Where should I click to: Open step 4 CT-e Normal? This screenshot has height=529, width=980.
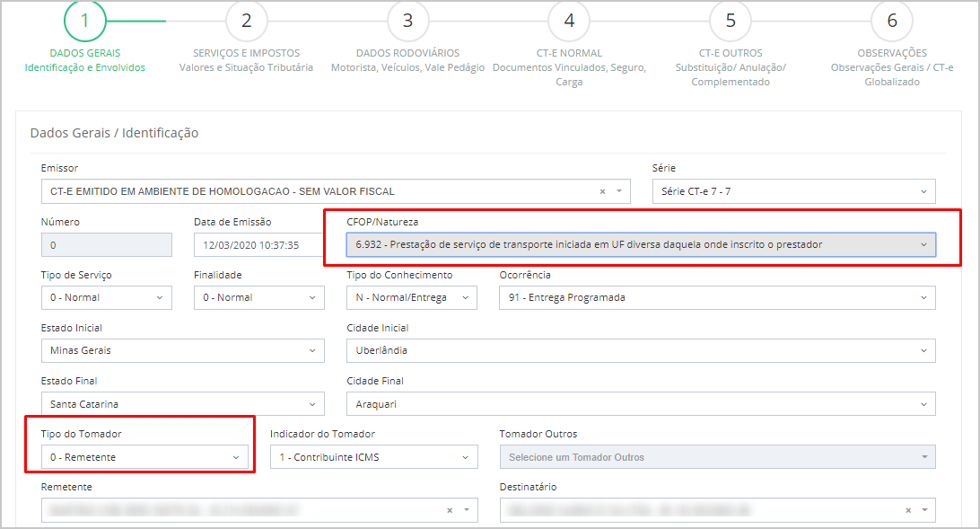point(569,21)
